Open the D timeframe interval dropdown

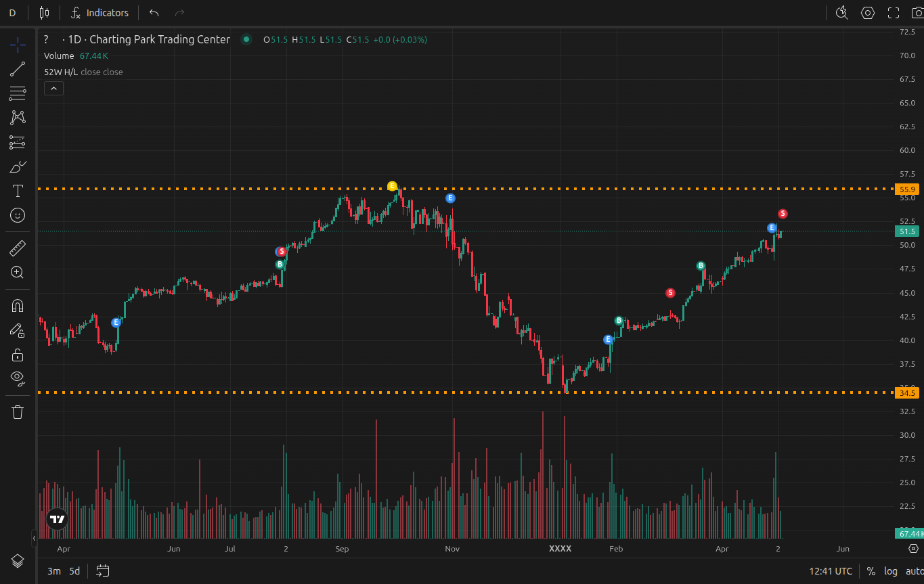12,13
